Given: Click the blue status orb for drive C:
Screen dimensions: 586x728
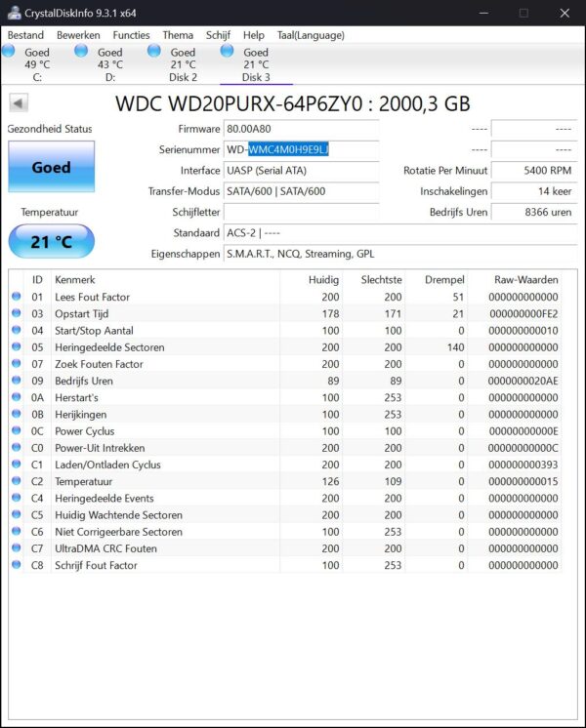Looking at the screenshot, I should pyautogui.click(x=9, y=51).
